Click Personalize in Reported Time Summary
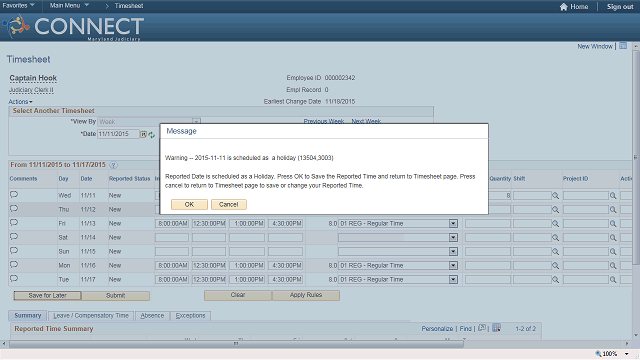Viewport: 640px width, 360px height. point(437,329)
